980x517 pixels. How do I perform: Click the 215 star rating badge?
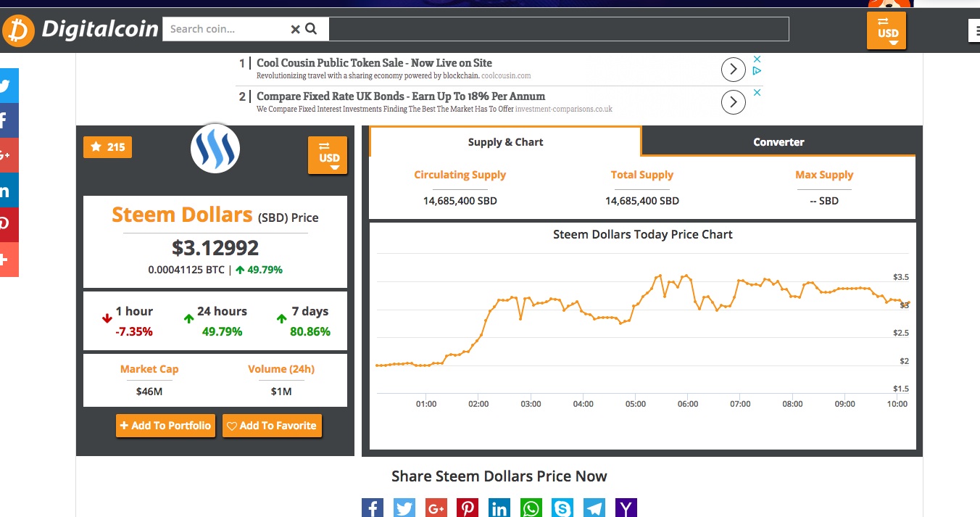pos(107,147)
